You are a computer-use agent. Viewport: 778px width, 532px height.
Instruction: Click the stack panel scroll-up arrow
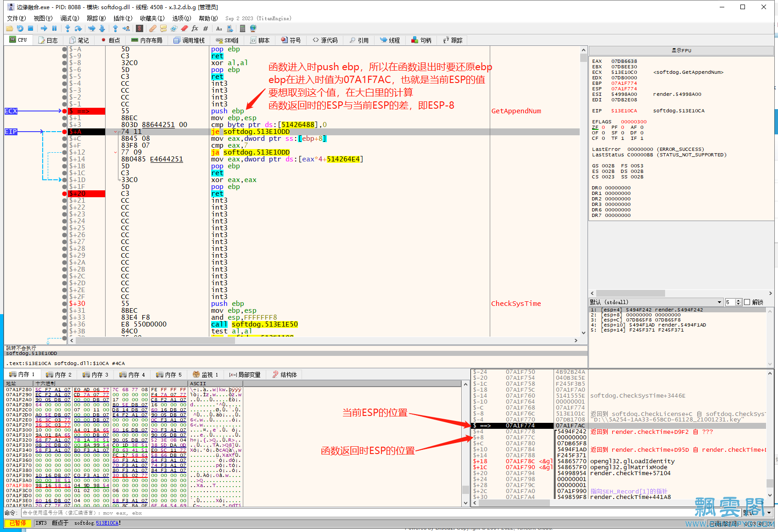770,373
